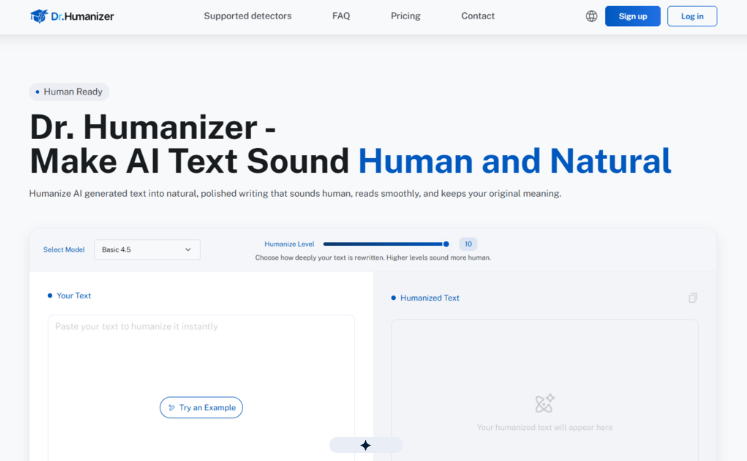Viewport: 747px width, 461px height.
Task: Click the Humanized Text output area
Action: tap(545, 391)
